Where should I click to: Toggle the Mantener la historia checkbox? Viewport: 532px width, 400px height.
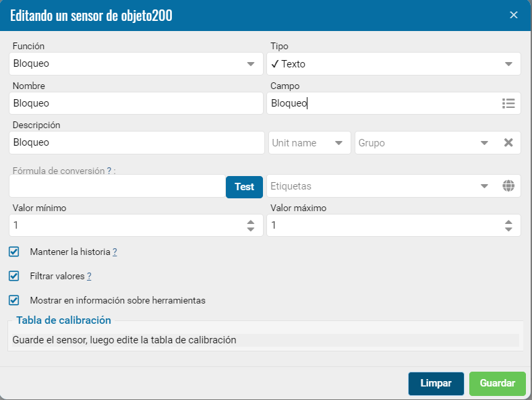[x=14, y=252]
